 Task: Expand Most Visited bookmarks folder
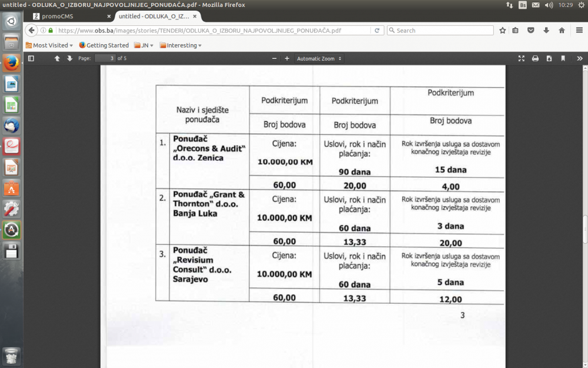click(49, 45)
